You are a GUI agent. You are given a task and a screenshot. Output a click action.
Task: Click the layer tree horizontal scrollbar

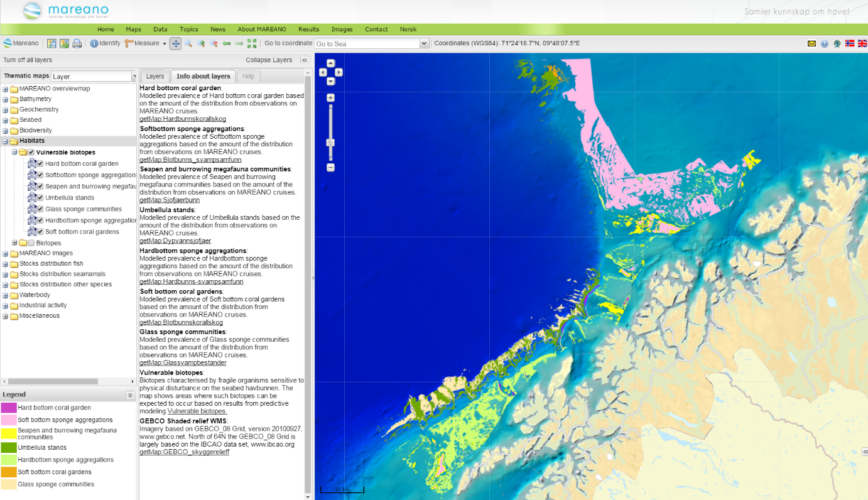[53, 381]
